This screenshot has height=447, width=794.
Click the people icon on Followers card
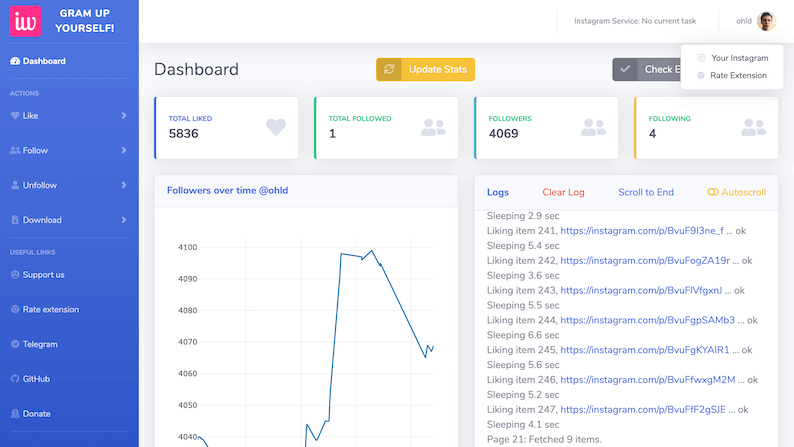coord(593,127)
